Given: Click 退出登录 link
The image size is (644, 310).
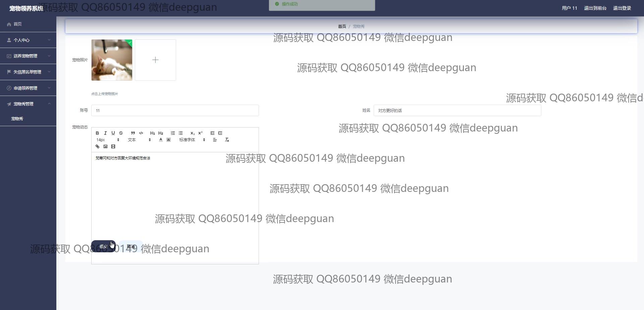Looking at the screenshot, I should (622, 8).
